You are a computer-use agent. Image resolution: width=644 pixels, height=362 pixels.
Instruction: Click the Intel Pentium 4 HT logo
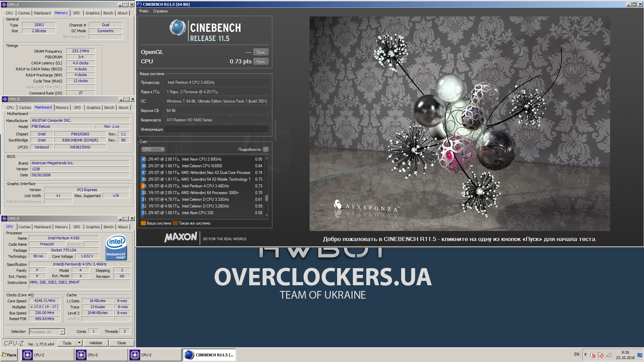coord(116,247)
